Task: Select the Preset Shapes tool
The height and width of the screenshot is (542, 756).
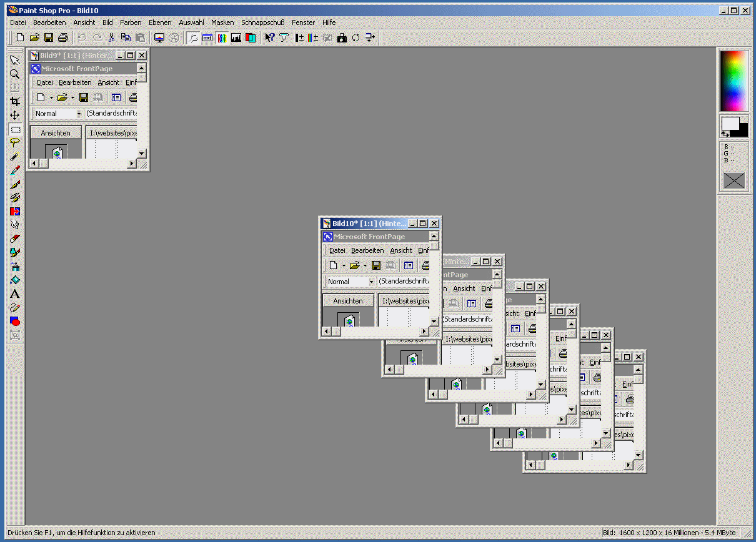Action: click(x=15, y=321)
